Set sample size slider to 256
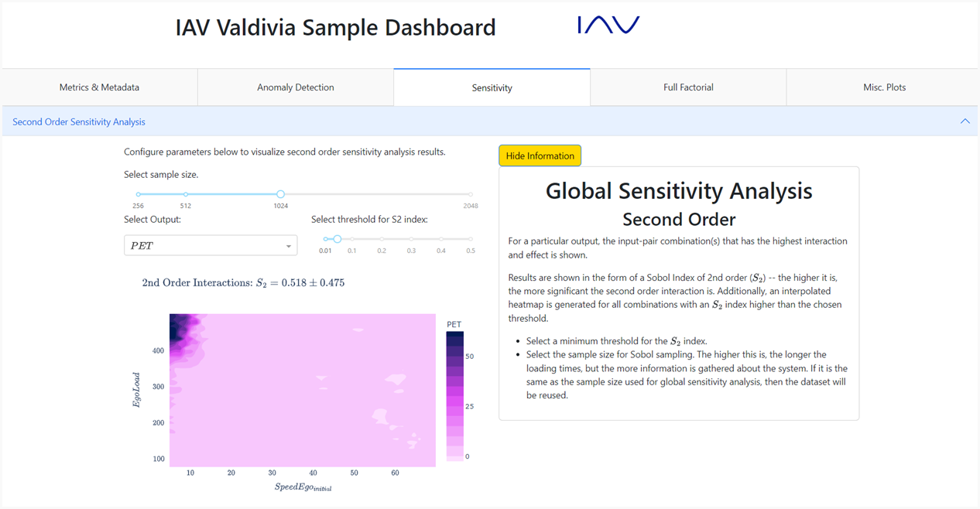980x509 pixels. point(139,194)
